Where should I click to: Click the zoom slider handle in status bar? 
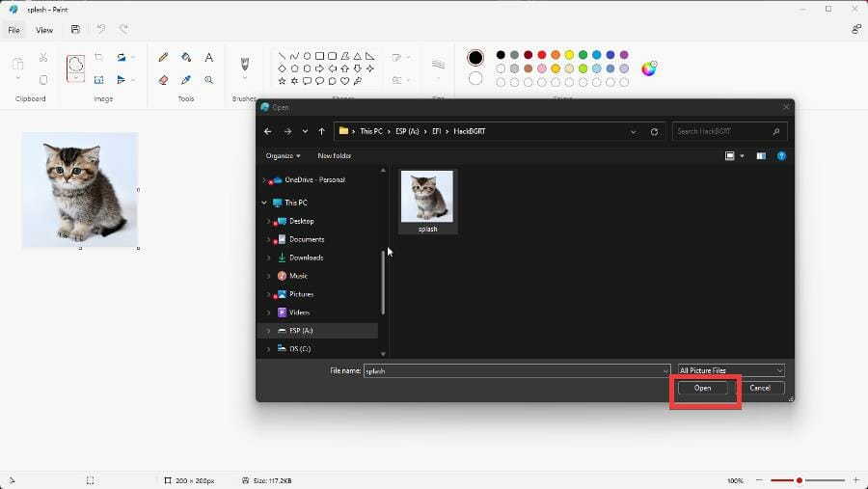click(x=800, y=480)
